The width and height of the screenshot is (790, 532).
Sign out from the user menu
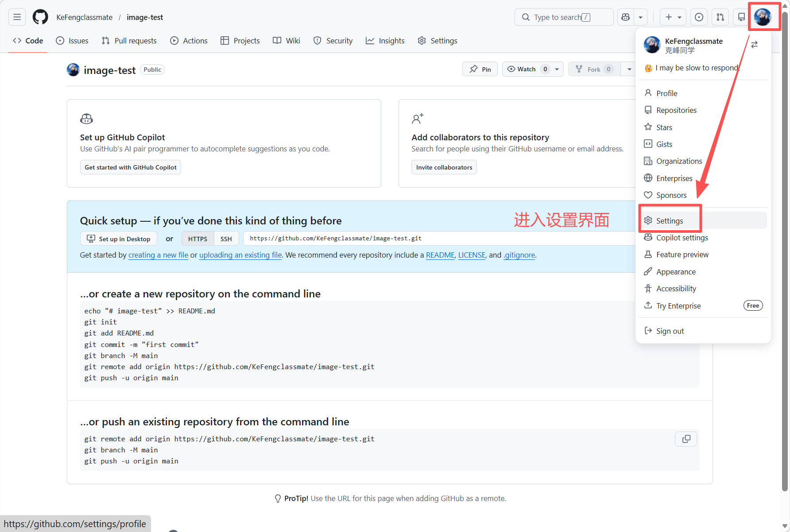point(703,331)
